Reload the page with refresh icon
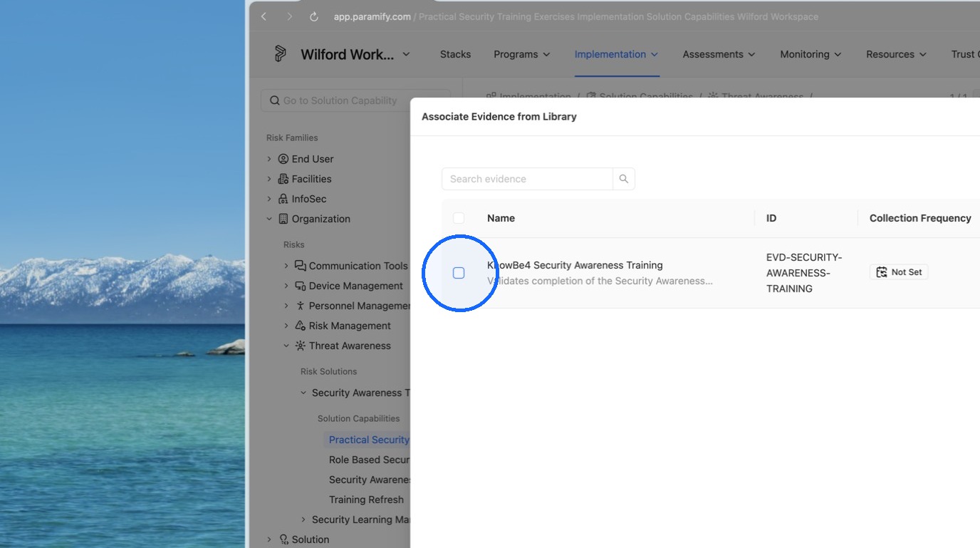980x548 pixels. pos(314,16)
